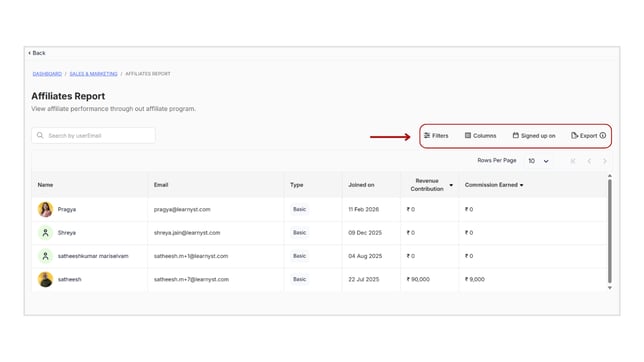Select the name Pragya

67,209
